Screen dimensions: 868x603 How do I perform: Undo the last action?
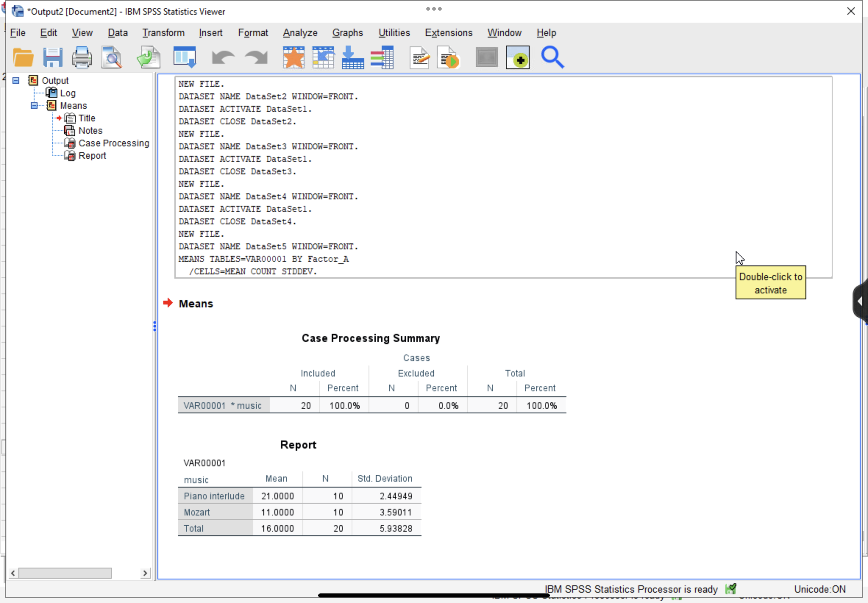pyautogui.click(x=223, y=57)
